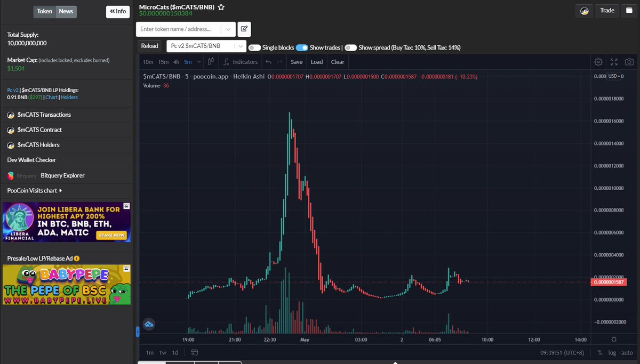The height and width of the screenshot is (364, 640).
Task: Toggle Show spread switch
Action: click(x=351, y=47)
